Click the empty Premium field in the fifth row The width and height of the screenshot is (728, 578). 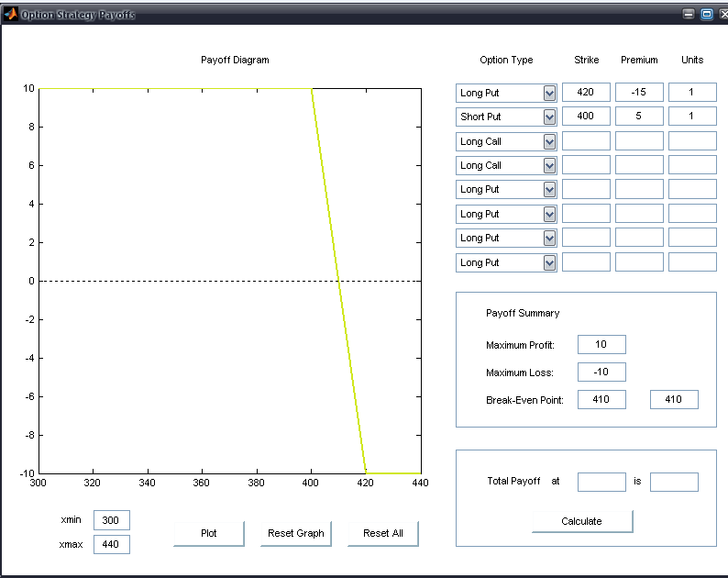[x=639, y=189]
